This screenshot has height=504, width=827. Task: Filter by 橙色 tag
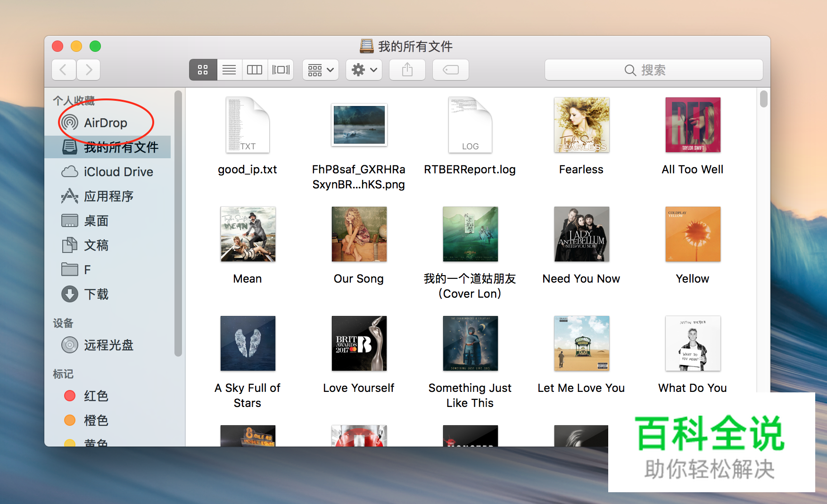108,420
